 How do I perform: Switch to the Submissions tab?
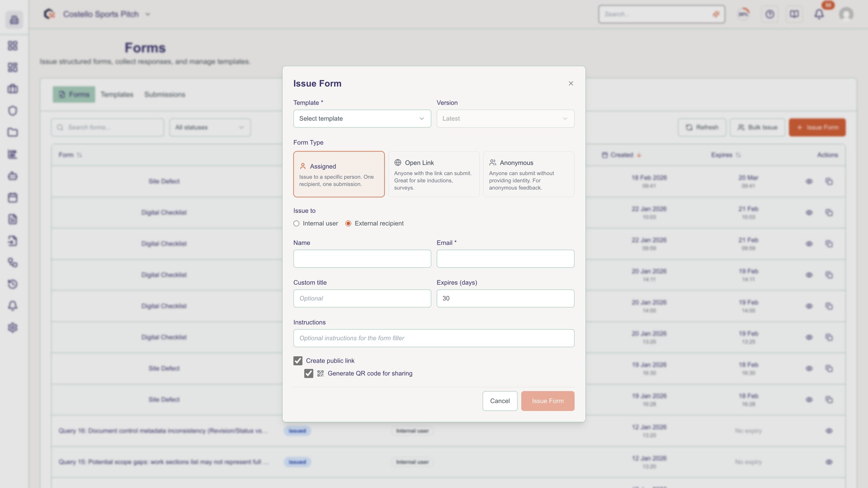pos(164,95)
